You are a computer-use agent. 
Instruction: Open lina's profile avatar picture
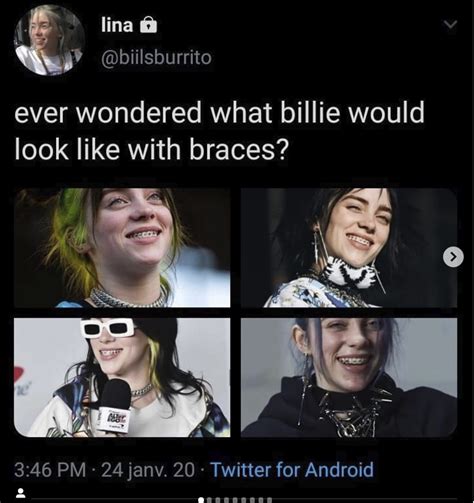point(49,40)
